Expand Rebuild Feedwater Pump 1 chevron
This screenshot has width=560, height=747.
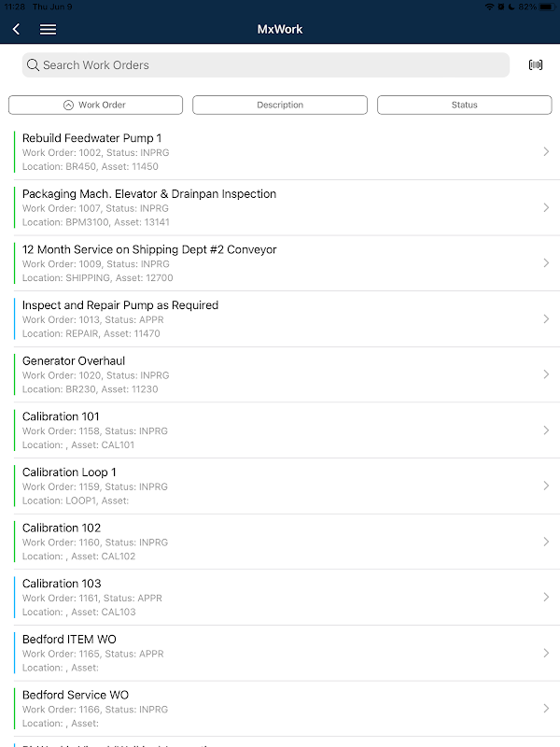pos(546,152)
